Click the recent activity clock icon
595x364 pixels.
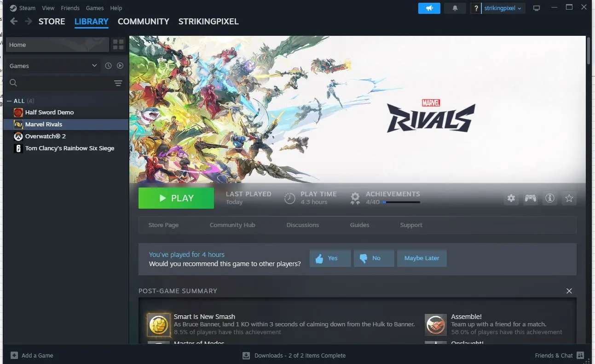click(x=108, y=66)
